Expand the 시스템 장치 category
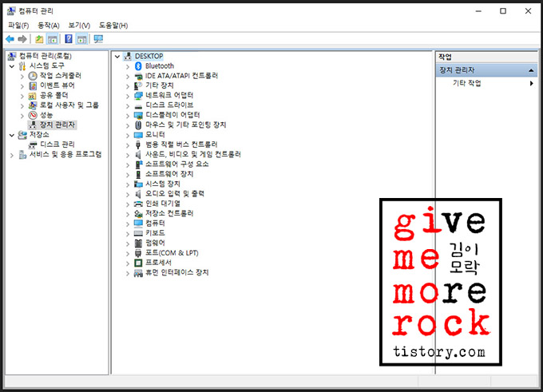 (128, 184)
